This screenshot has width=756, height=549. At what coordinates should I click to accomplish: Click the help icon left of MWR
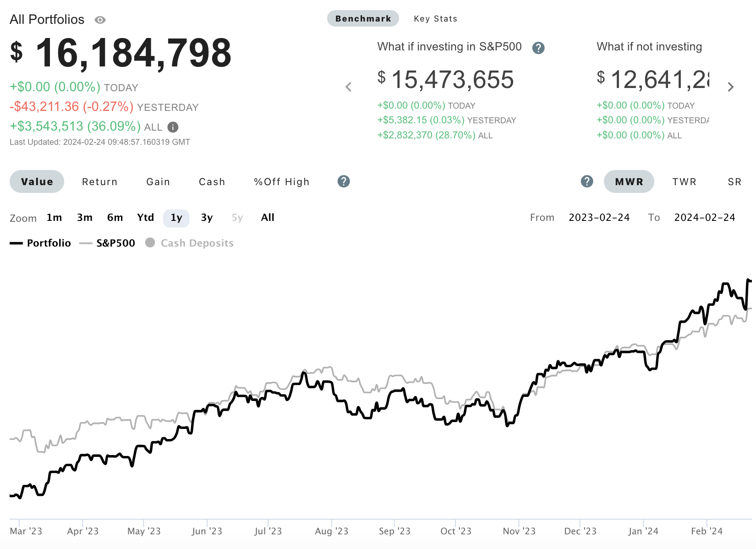tap(586, 181)
